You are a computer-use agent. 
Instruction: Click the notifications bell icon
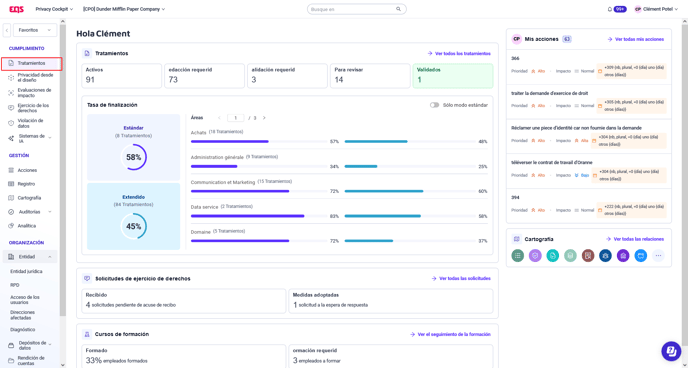click(609, 9)
